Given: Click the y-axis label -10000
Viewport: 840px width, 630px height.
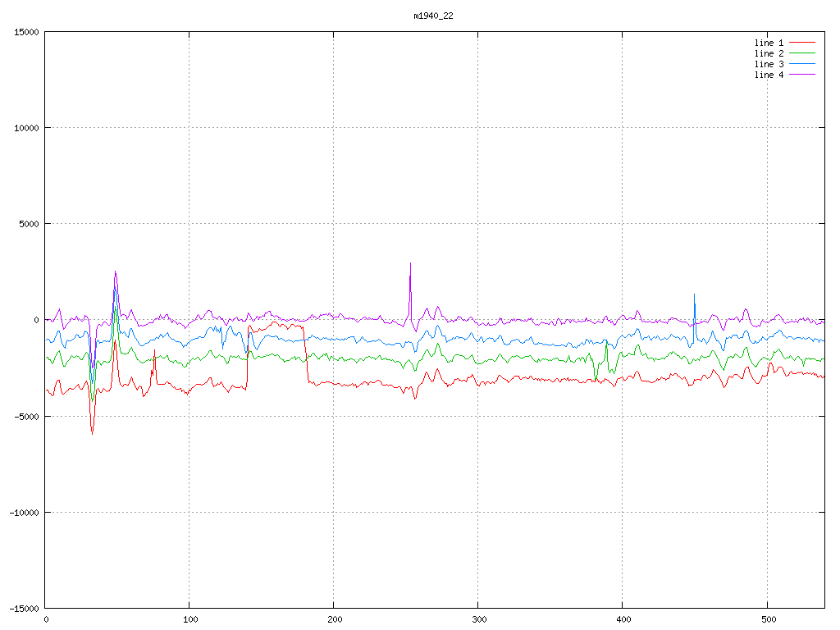Looking at the screenshot, I should [x=24, y=513].
